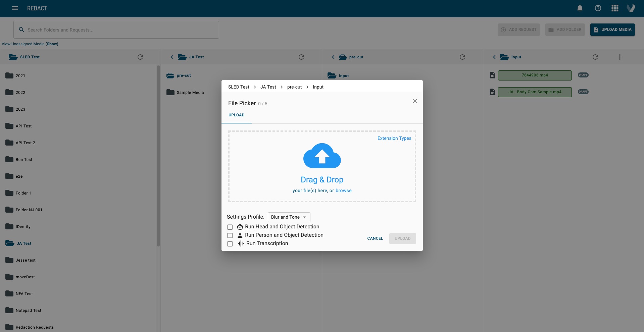644x332 pixels.
Task: Open the hamburger navigation menu
Action: pos(15,8)
